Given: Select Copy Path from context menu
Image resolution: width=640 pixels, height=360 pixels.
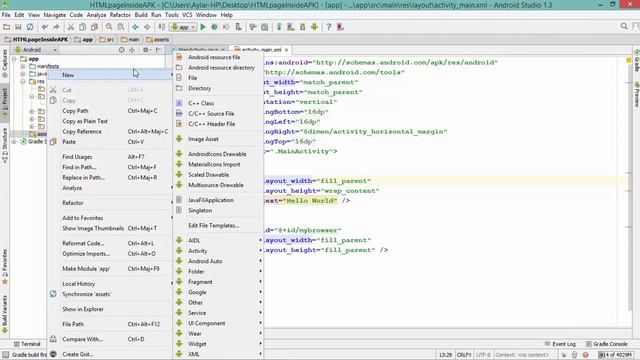Looking at the screenshot, I should (x=110, y=111).
